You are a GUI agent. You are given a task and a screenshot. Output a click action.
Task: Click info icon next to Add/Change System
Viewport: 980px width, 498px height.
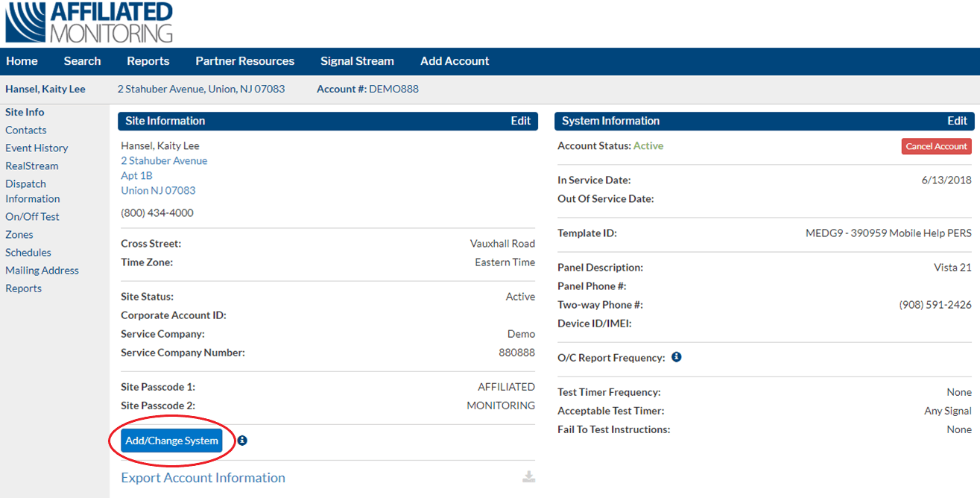click(x=242, y=441)
